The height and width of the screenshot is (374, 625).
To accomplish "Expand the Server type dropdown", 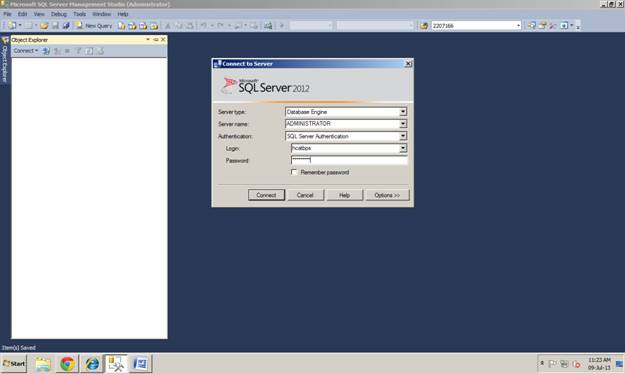I will coord(403,112).
